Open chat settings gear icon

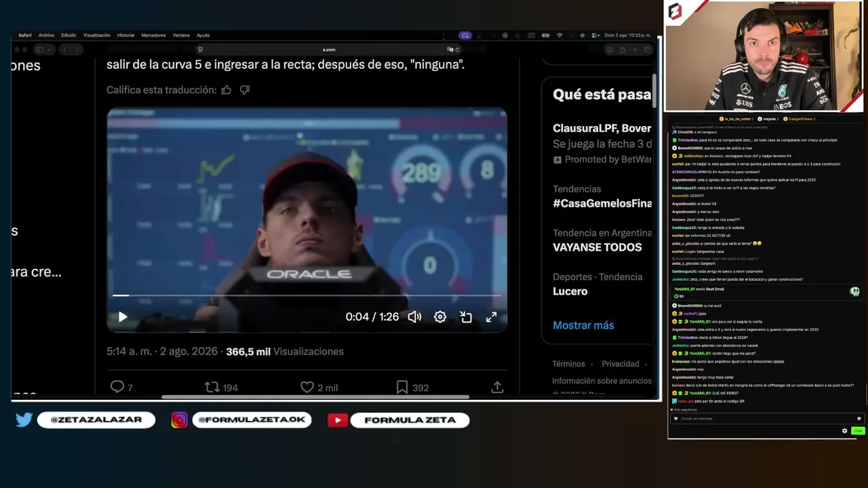[x=845, y=431]
